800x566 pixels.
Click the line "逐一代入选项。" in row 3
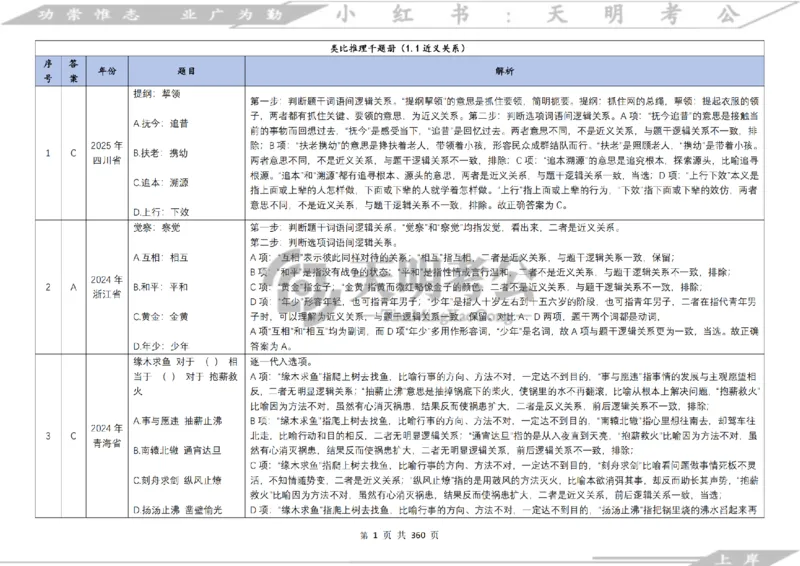pos(281,362)
